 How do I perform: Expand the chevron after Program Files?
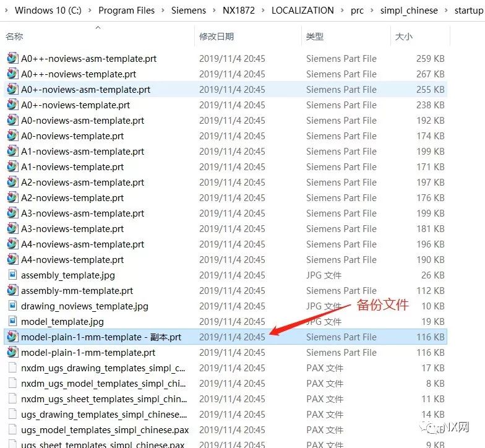(163, 10)
